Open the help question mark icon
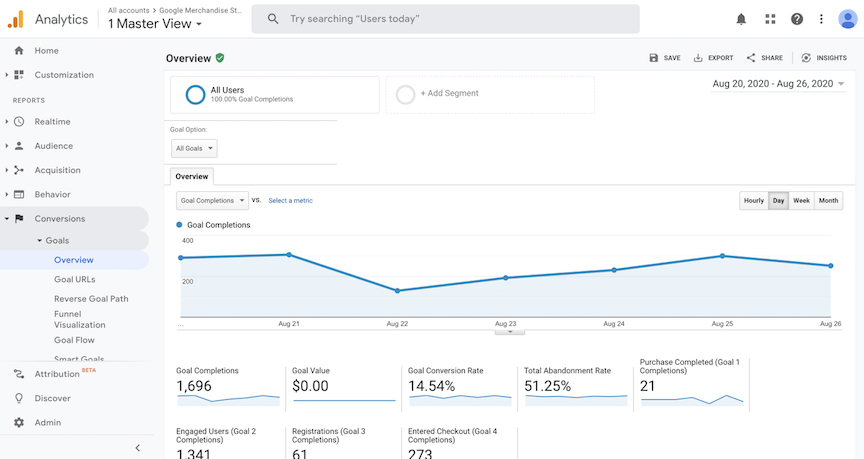Image resolution: width=864 pixels, height=459 pixels. 797,19
